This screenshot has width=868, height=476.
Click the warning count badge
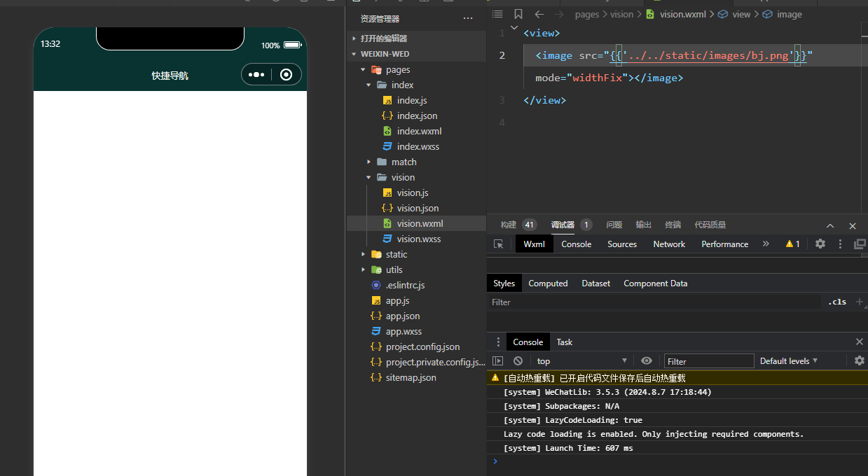(793, 244)
